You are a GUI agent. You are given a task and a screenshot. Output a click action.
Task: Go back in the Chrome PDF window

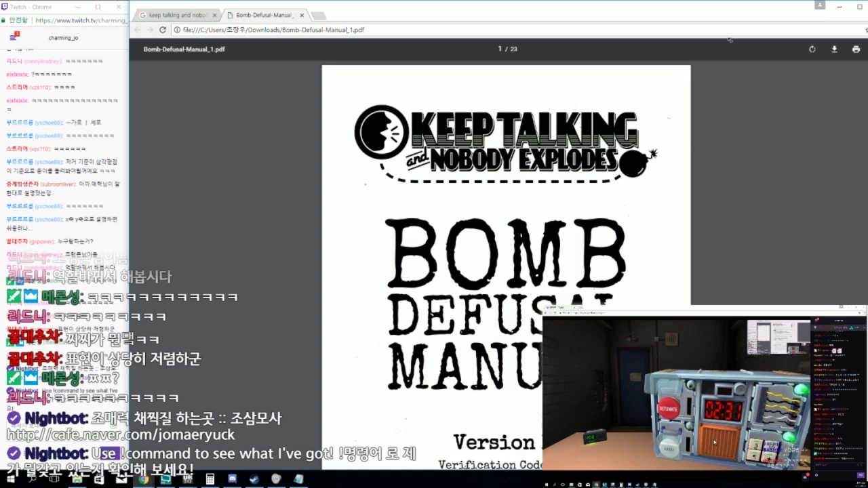coord(138,30)
